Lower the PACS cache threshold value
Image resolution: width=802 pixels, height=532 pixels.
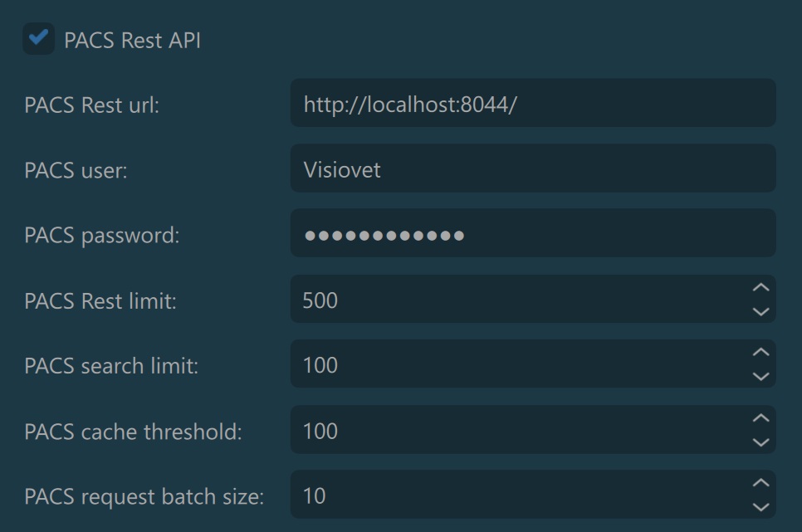click(x=760, y=442)
